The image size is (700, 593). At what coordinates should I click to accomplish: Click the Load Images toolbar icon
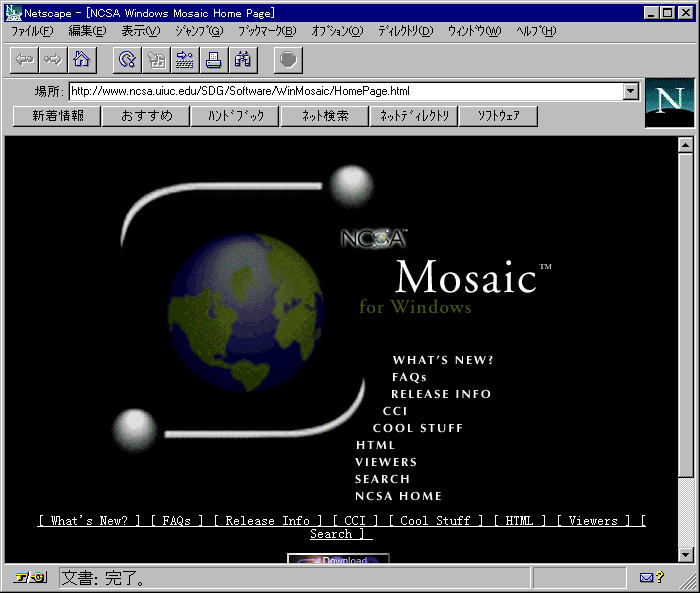tap(156, 59)
